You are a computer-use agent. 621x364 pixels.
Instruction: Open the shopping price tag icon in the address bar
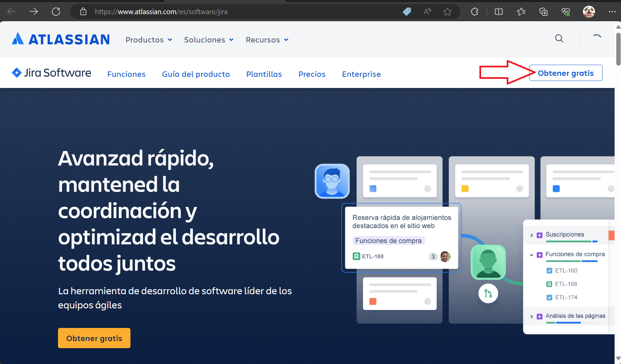407,12
